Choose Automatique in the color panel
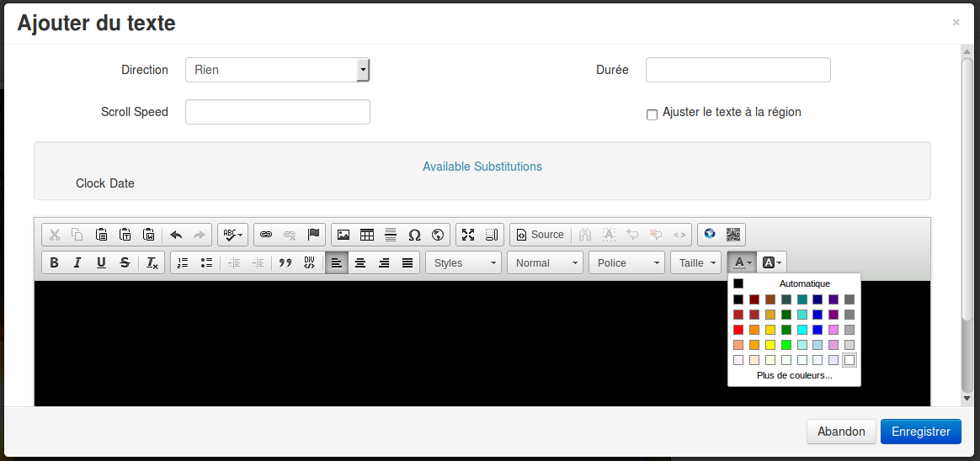980x461 pixels. coord(794,283)
